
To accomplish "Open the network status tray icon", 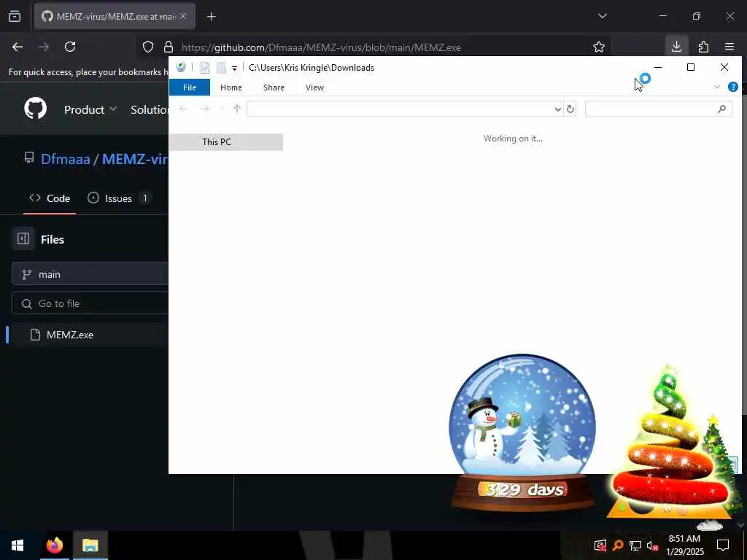I will [635, 545].
